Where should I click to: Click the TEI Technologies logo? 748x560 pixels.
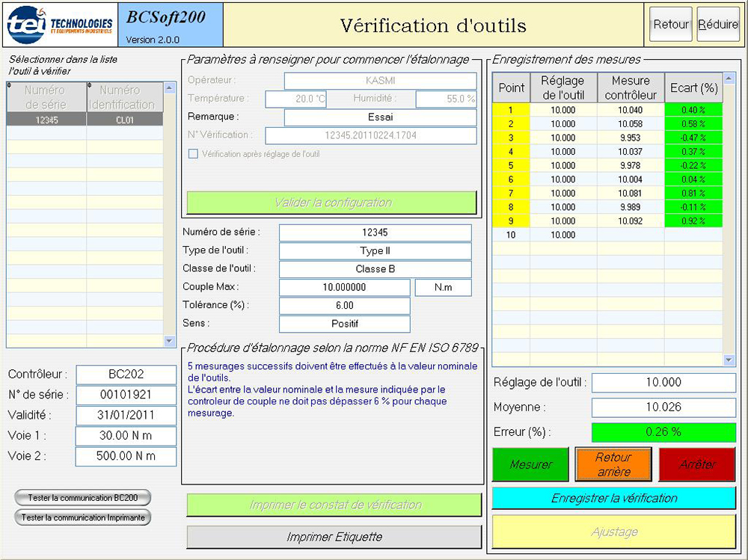click(x=60, y=25)
